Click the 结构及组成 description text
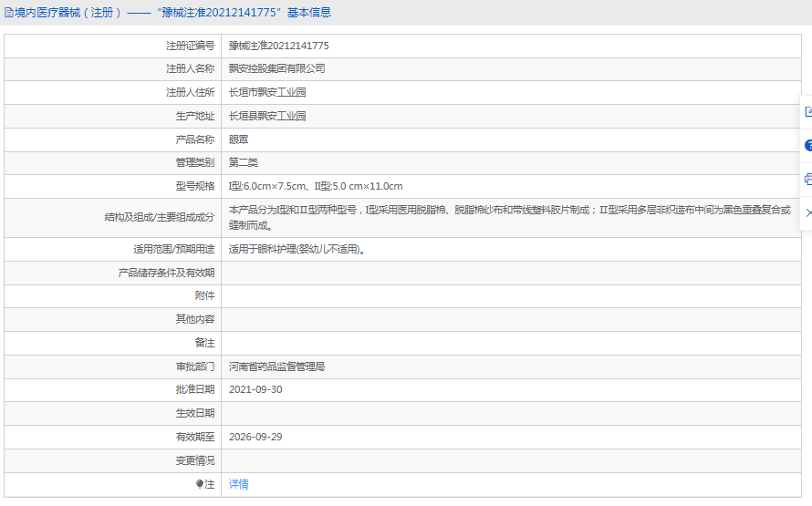Viewport: 812px width, 506px height. (509, 217)
